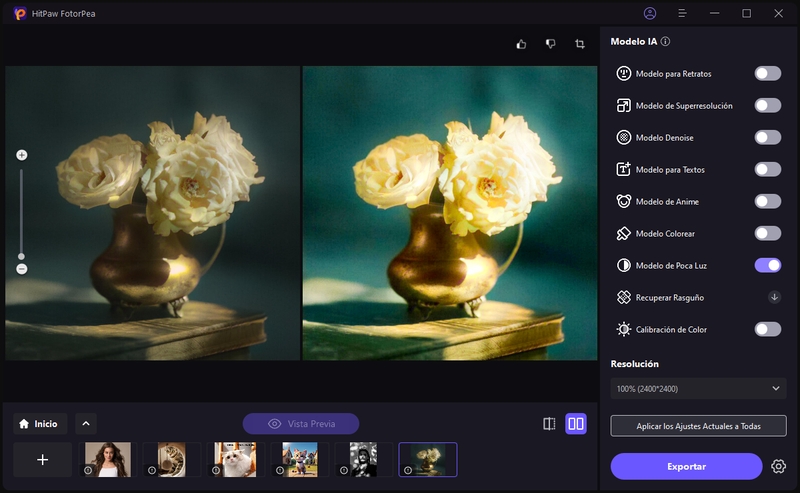800x493 pixels.
Task: Click the enhanced image preview
Action: coord(450,213)
